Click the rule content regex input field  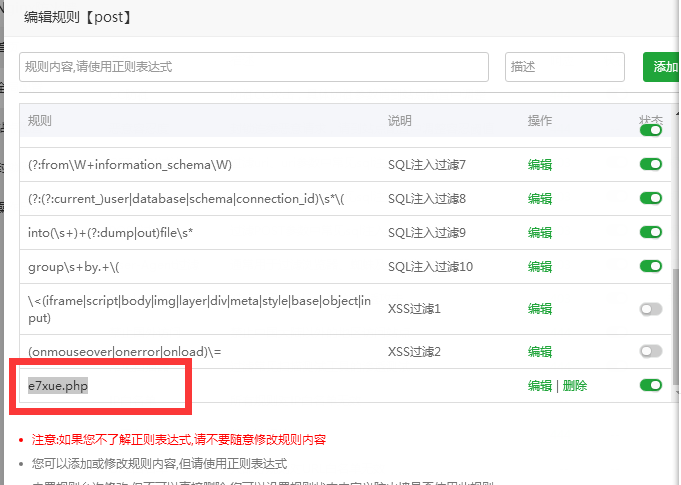pyautogui.click(x=254, y=67)
